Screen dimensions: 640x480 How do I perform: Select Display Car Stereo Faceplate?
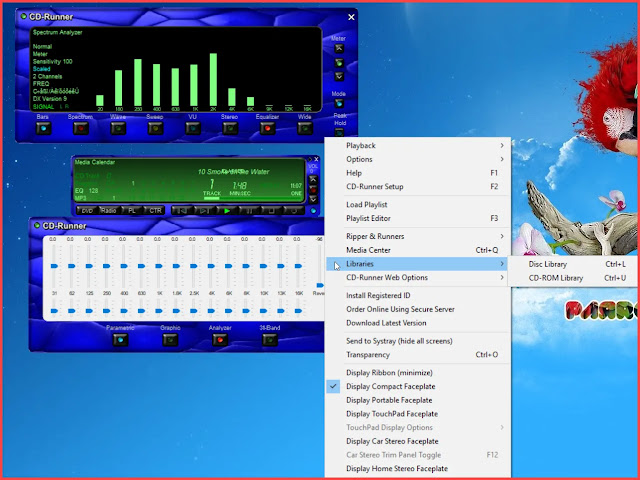pos(418,441)
